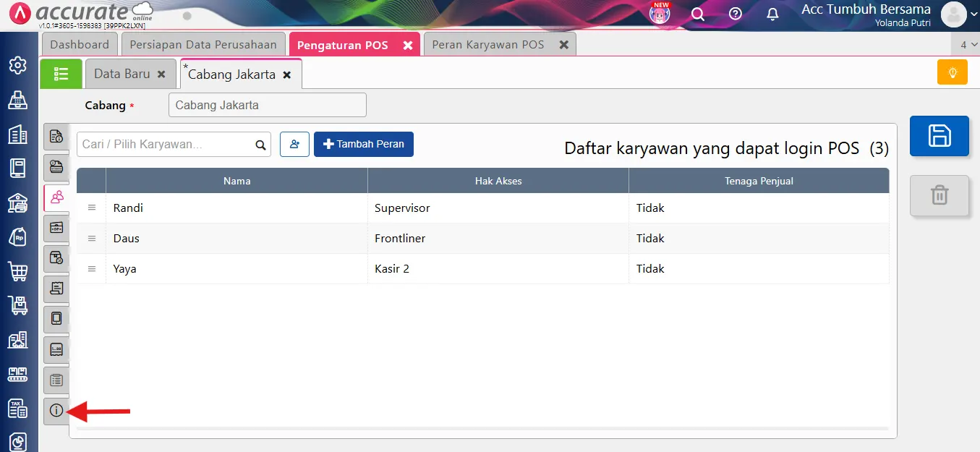Select the DP voucher vertical tab
Viewport: 980px width, 452px height.
(x=56, y=227)
